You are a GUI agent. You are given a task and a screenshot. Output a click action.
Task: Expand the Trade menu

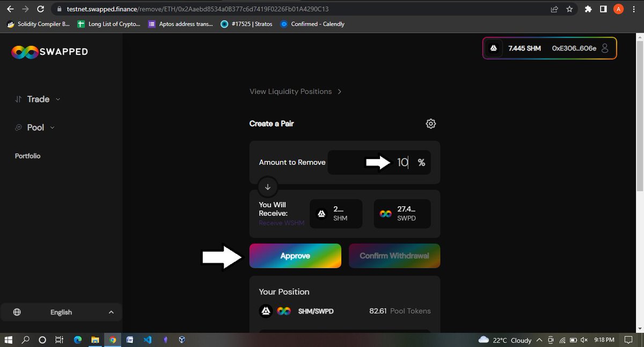coord(38,99)
